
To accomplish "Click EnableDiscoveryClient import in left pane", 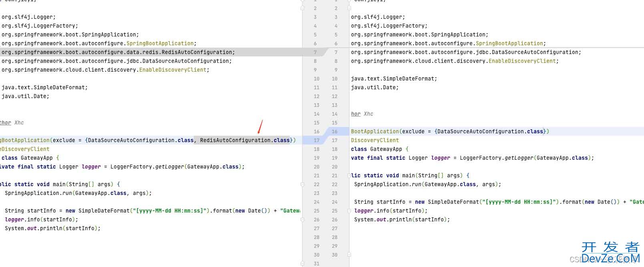I will [x=105, y=70].
